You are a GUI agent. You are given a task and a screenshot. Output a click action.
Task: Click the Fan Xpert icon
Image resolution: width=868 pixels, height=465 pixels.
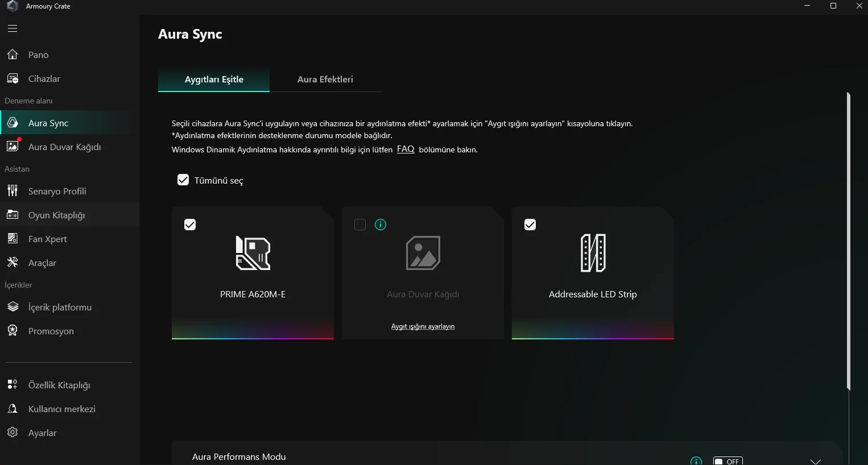[x=13, y=239]
